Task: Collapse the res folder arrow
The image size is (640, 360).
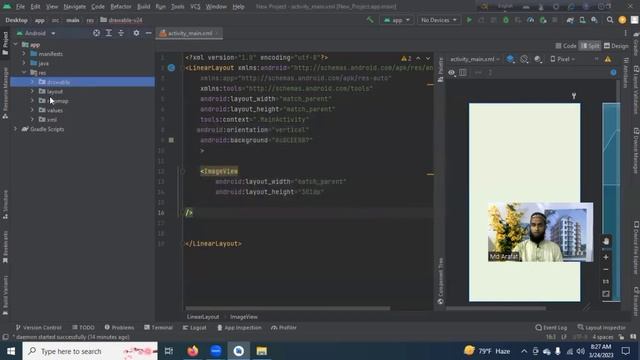Action: click(x=24, y=73)
